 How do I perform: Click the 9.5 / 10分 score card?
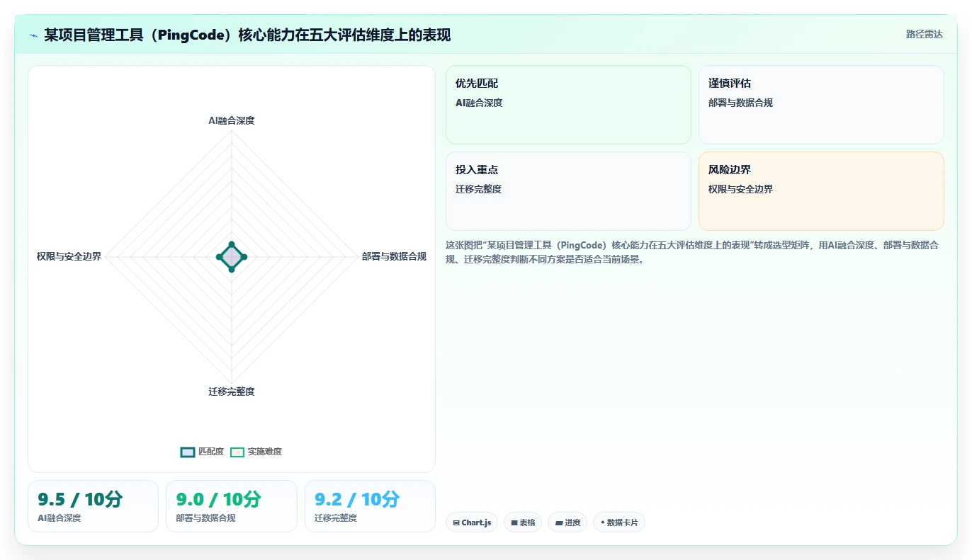tap(93, 506)
